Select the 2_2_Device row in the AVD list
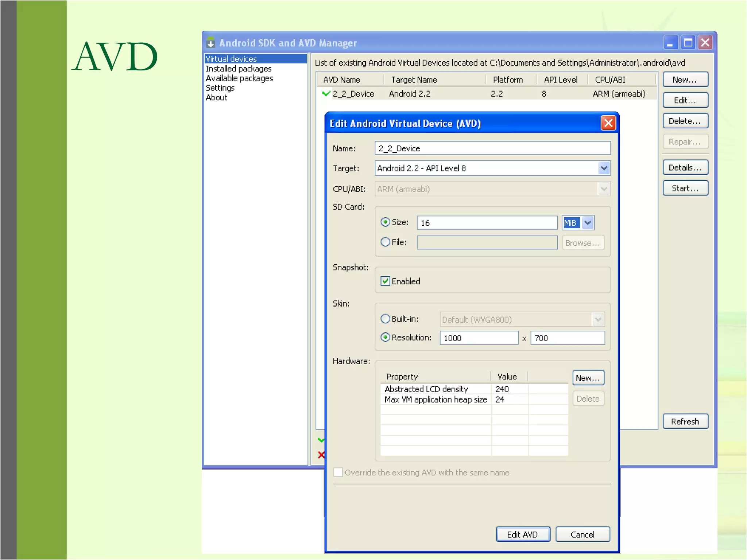Viewport: 747px width, 560px height. tap(487, 94)
